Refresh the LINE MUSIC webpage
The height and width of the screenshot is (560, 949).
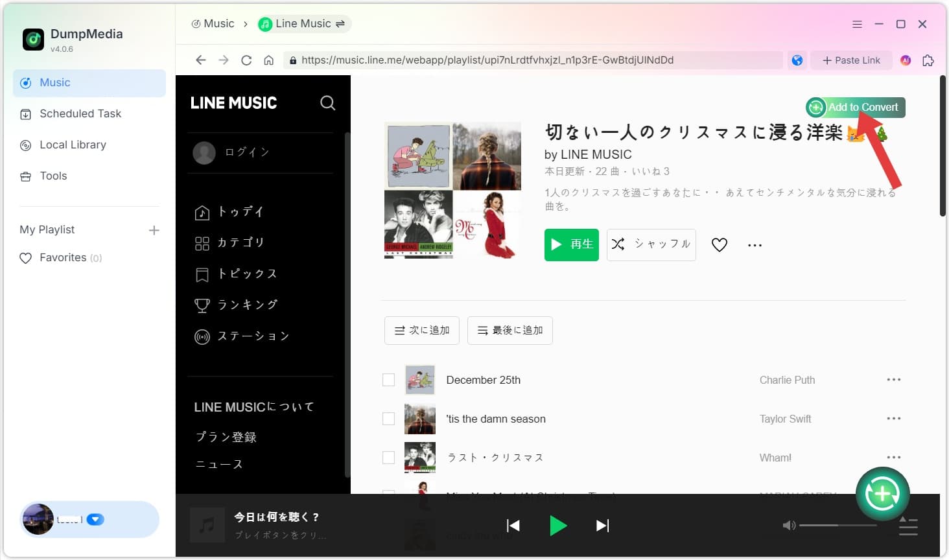pos(246,60)
